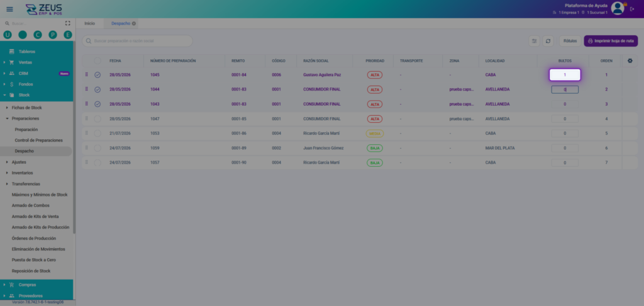Click the logout icon
This screenshot has height=306, width=644.
pos(632,9)
